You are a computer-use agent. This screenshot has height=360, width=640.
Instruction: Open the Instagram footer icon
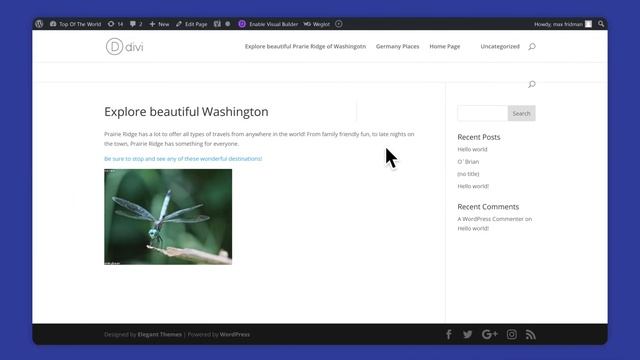(x=511, y=335)
